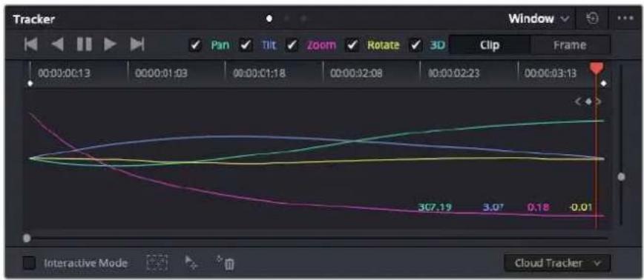Viewport: 644px width, 280px height.
Task: Toggle the Rotate tracking checkbox
Action: coord(352,45)
